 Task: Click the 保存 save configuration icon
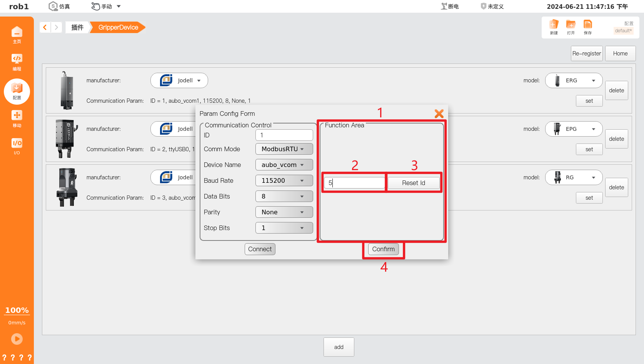tap(587, 27)
